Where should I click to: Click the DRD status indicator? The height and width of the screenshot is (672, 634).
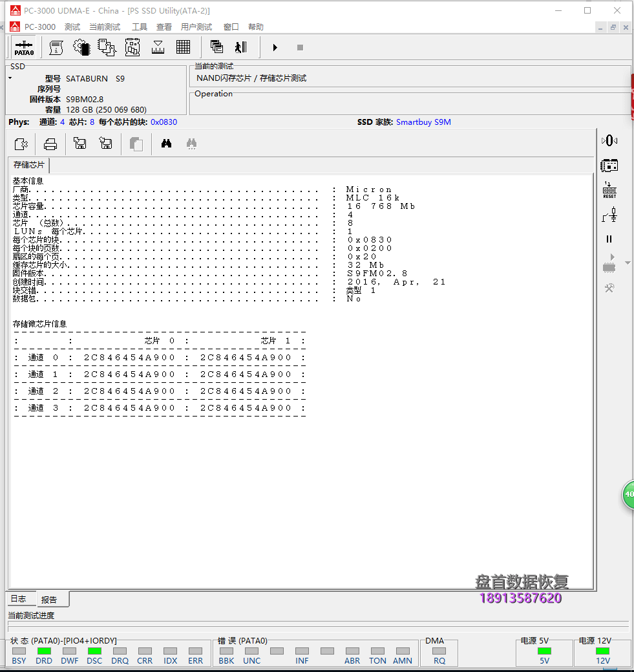coord(44,651)
